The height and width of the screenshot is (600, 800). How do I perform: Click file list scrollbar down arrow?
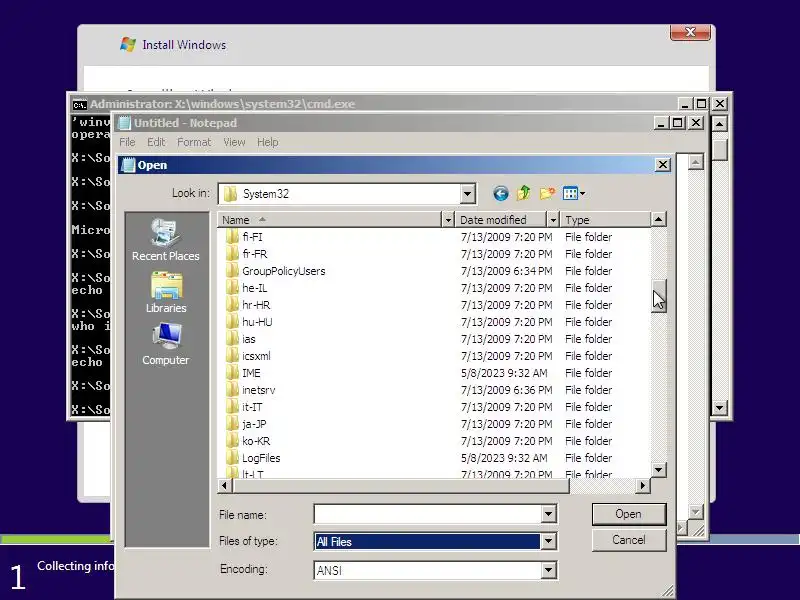[659, 470]
